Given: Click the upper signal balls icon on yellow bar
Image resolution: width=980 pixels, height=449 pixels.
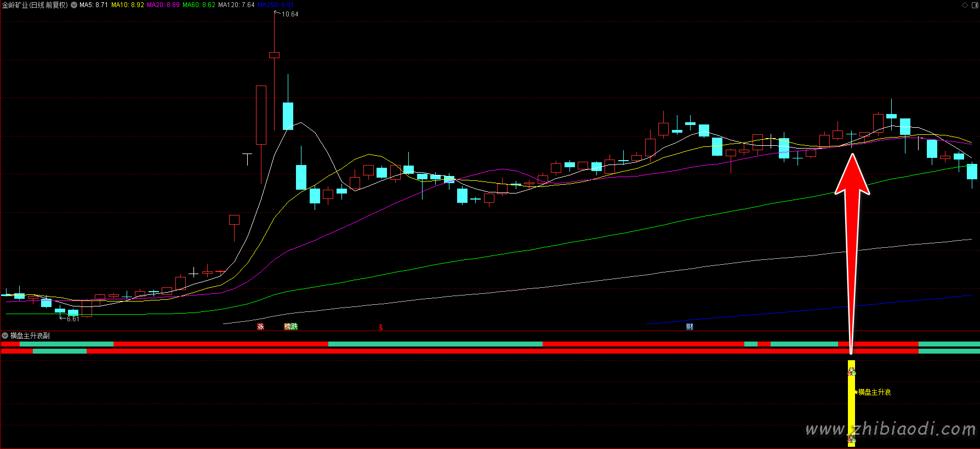Looking at the screenshot, I should tap(851, 371).
